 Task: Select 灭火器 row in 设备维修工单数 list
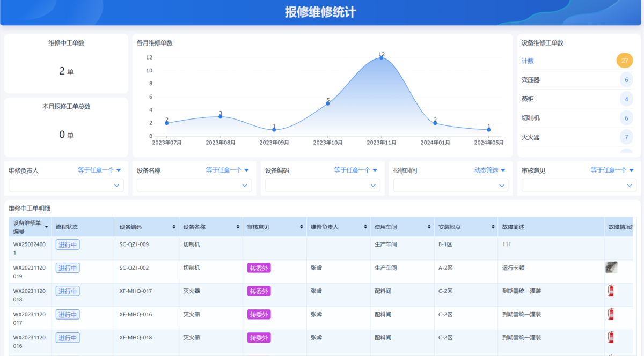click(x=577, y=137)
